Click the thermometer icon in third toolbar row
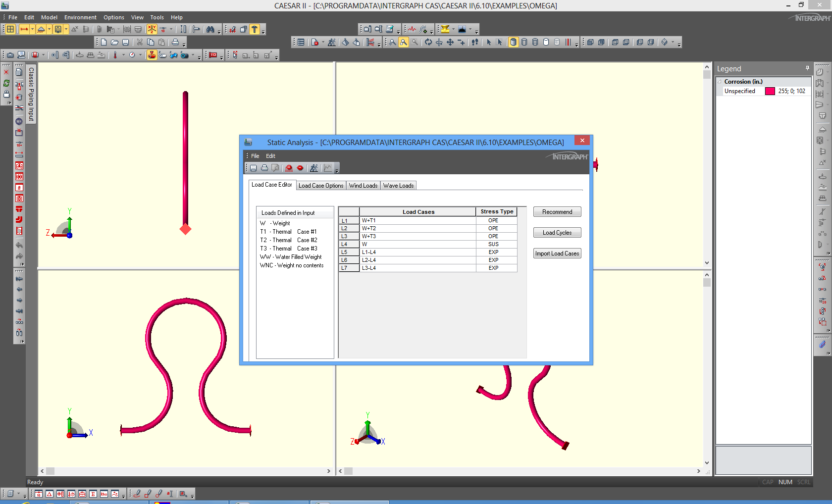832x504 pixels. click(115, 55)
